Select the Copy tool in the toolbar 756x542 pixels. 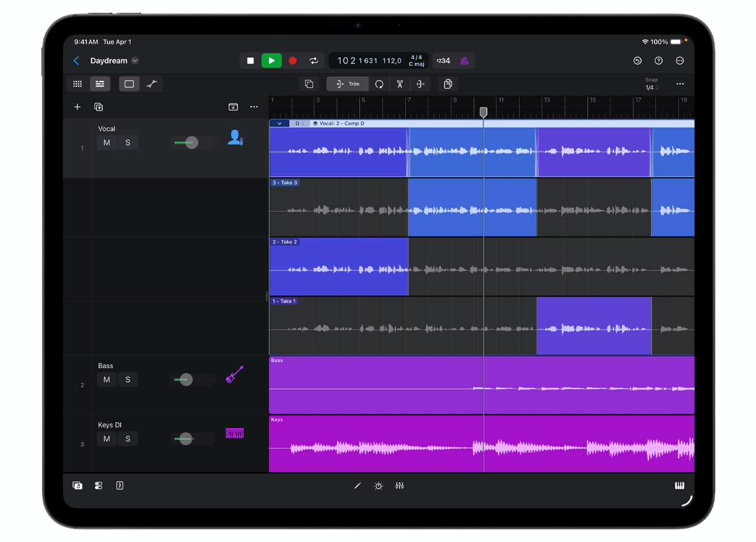pyautogui.click(x=447, y=84)
